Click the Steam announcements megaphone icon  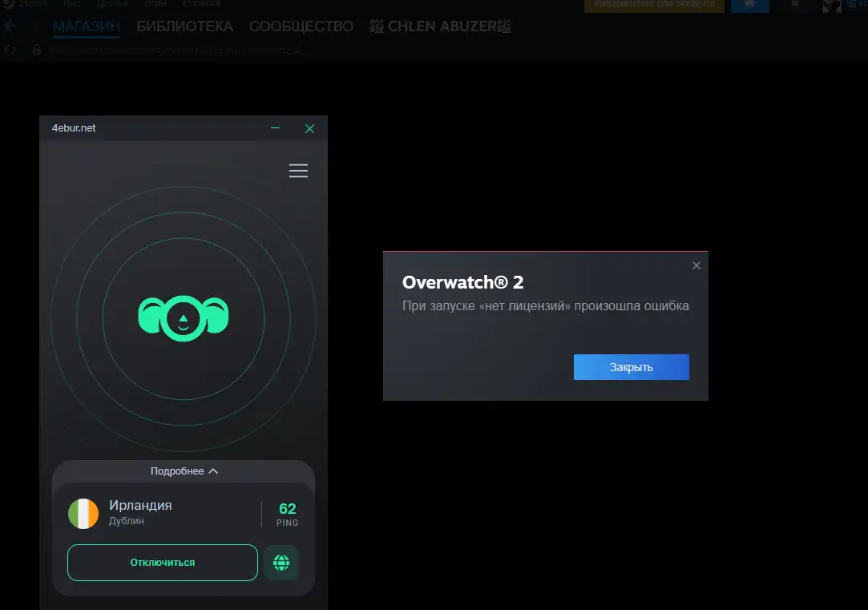750,5
